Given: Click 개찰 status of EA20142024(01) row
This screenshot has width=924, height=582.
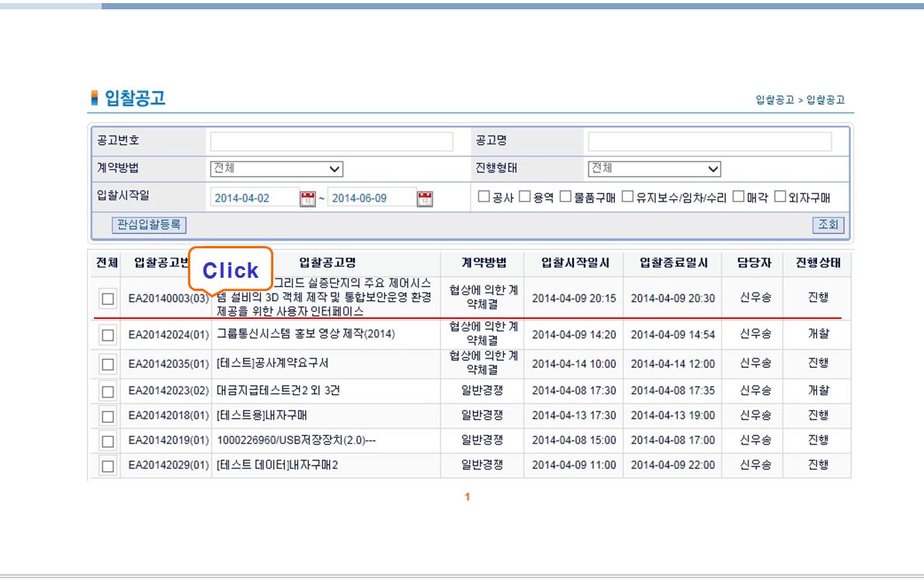Looking at the screenshot, I should point(818,334).
